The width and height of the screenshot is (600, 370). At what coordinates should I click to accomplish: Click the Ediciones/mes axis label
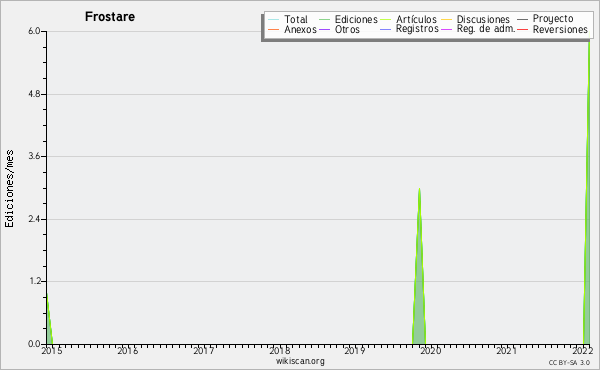9,189
